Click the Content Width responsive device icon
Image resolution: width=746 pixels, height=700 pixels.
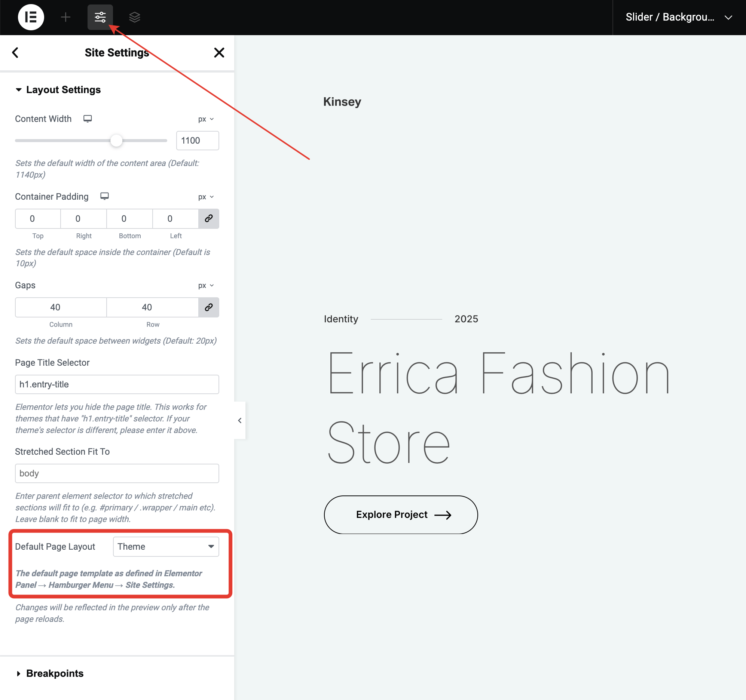click(x=88, y=119)
